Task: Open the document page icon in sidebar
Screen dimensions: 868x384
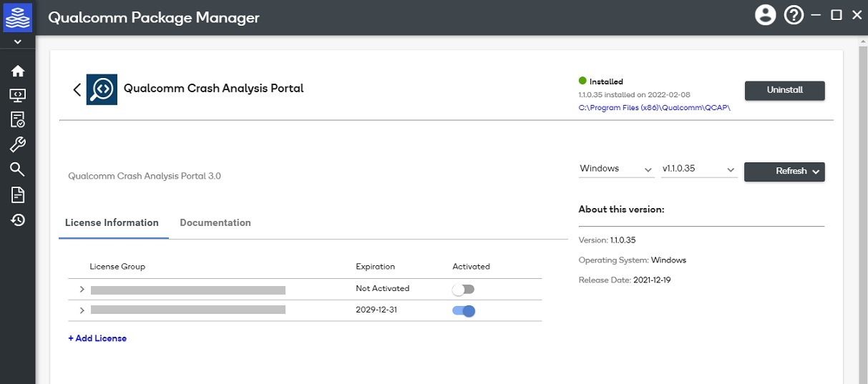Action: (17, 195)
